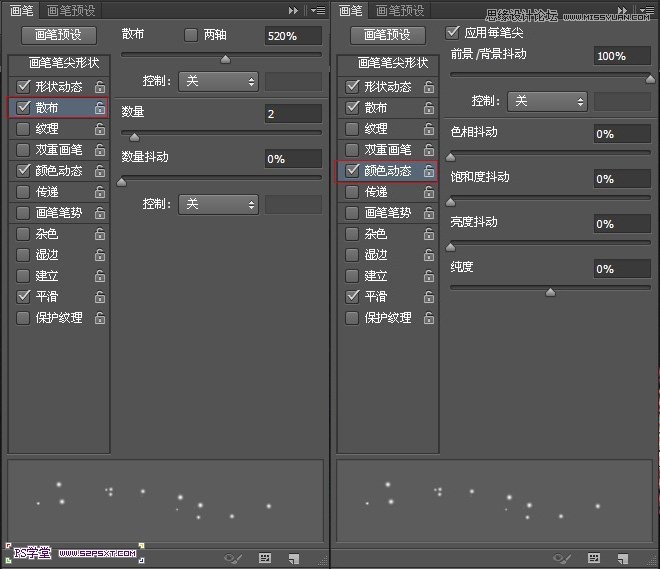
Task: Enable 纹理 checkbox in left panel
Action: [23, 129]
